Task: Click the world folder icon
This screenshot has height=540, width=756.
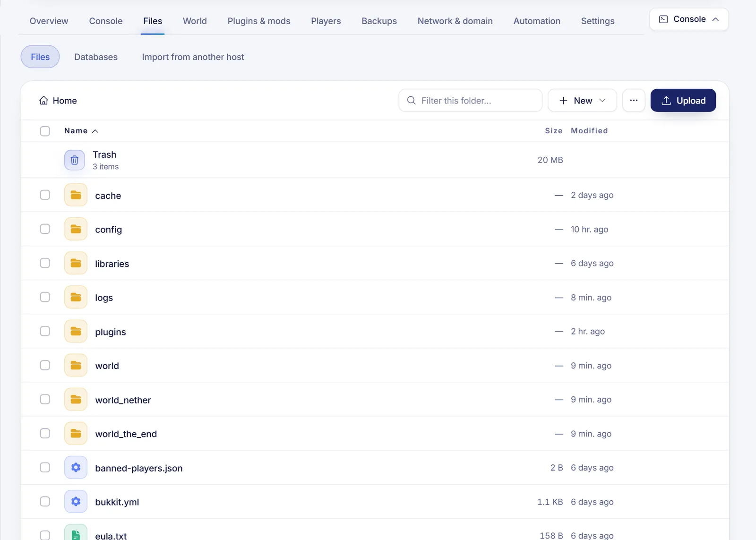Action: 76,365
